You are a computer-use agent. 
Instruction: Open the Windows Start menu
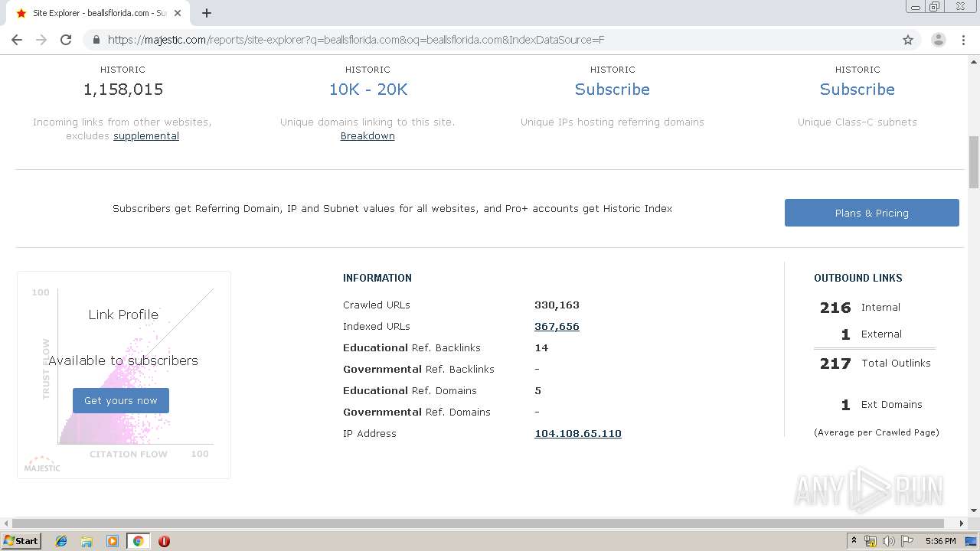point(21,541)
